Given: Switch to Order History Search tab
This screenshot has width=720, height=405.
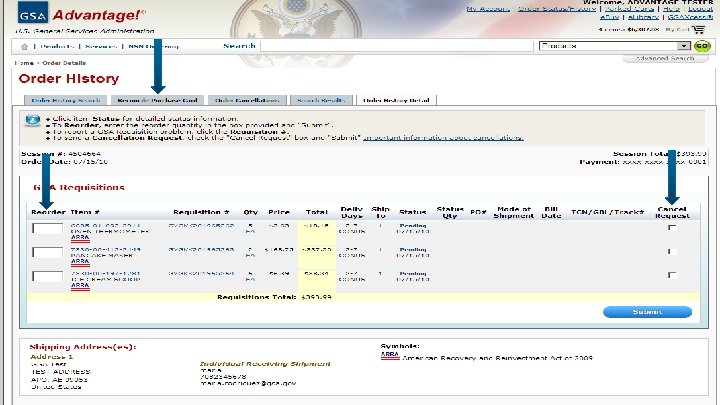Looking at the screenshot, I should [66, 100].
